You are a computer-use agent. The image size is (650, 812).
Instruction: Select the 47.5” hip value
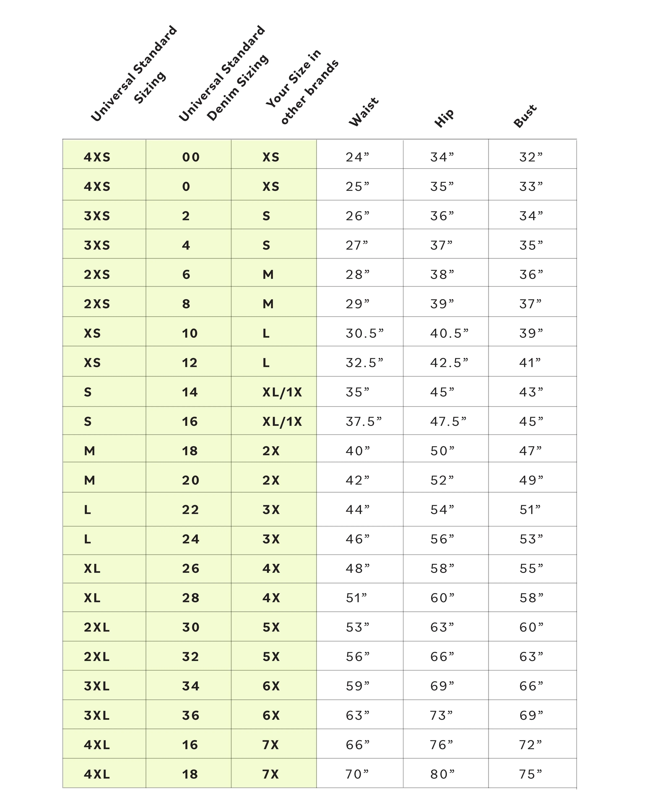[x=448, y=421]
